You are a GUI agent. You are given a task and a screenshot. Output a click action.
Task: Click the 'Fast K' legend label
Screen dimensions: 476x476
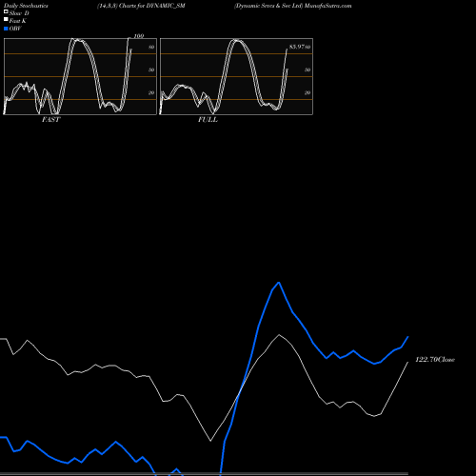18,21
